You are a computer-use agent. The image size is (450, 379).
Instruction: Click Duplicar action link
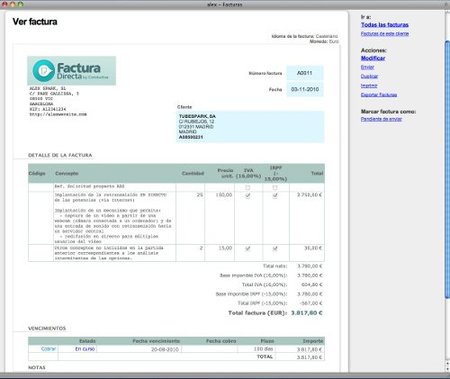(369, 76)
